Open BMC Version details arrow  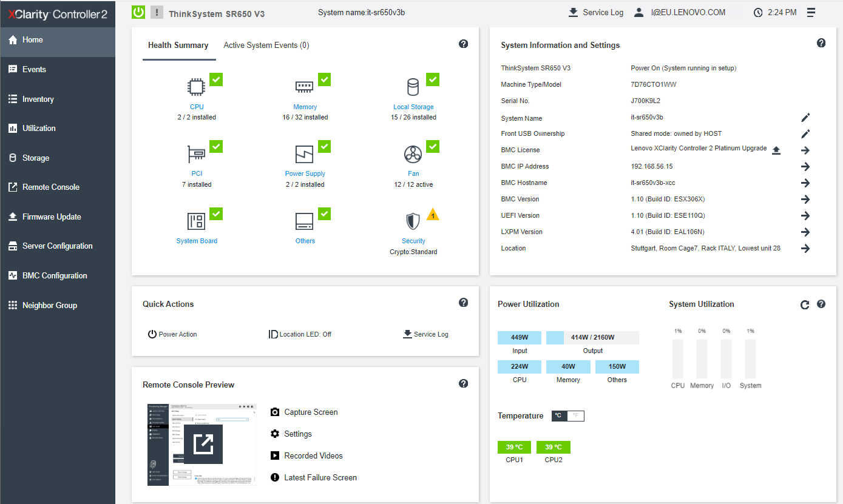tap(805, 200)
